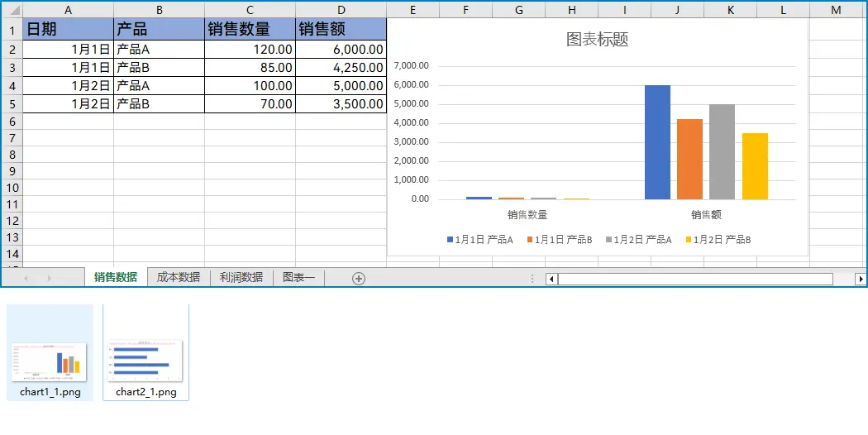Click header cell 销售数量
Viewport: 868px width, 435px height.
[x=250, y=29]
